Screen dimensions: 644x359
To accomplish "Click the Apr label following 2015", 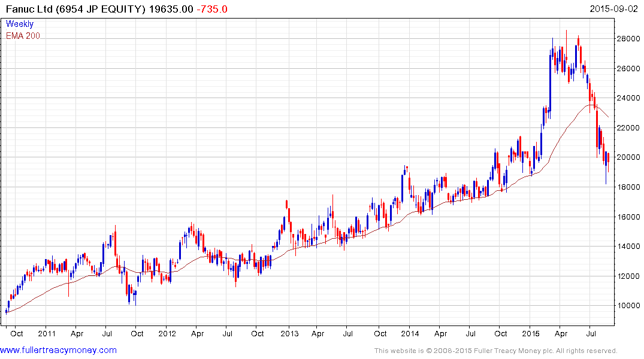I will (561, 333).
